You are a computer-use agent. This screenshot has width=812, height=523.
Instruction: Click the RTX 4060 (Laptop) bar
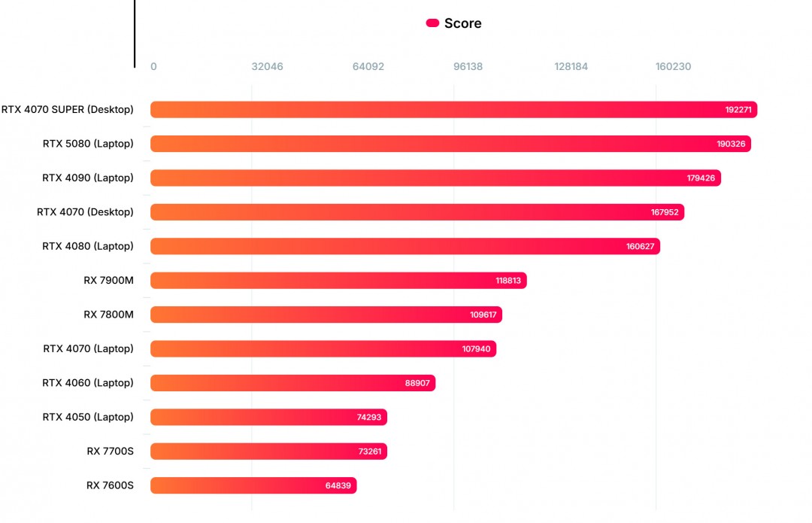pos(292,383)
